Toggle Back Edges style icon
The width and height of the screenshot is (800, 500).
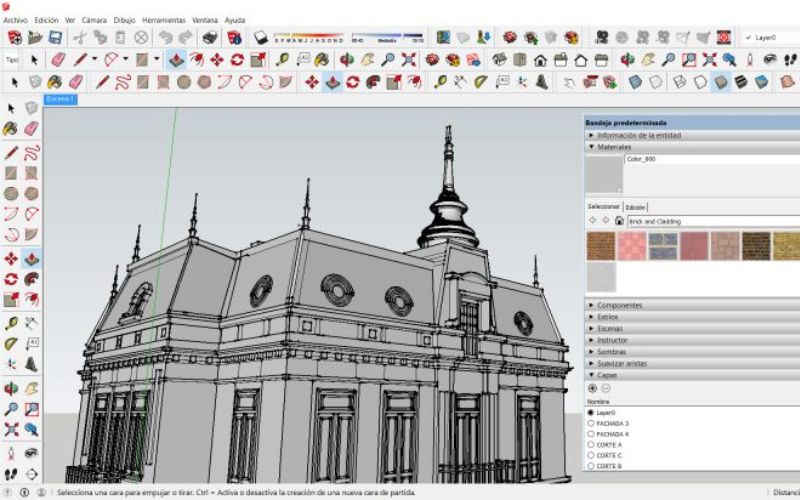655,82
